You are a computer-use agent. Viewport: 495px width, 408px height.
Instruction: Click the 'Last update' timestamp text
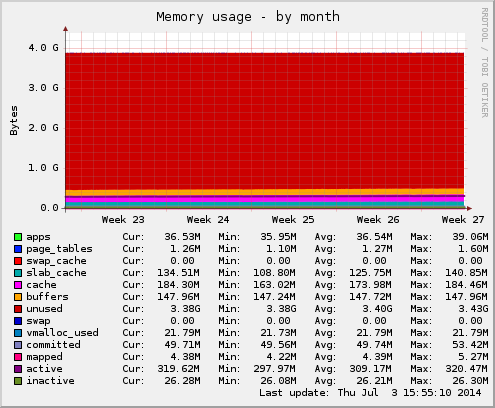(x=370, y=393)
